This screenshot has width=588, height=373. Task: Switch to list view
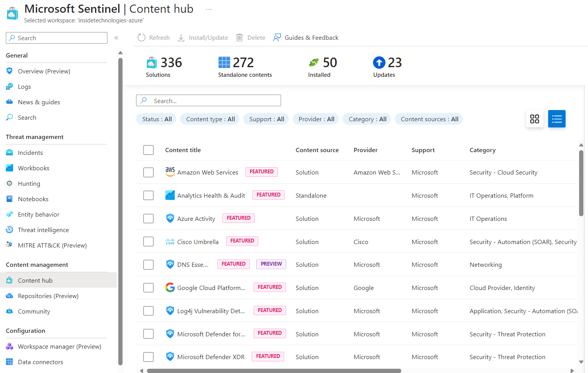pyautogui.click(x=557, y=119)
